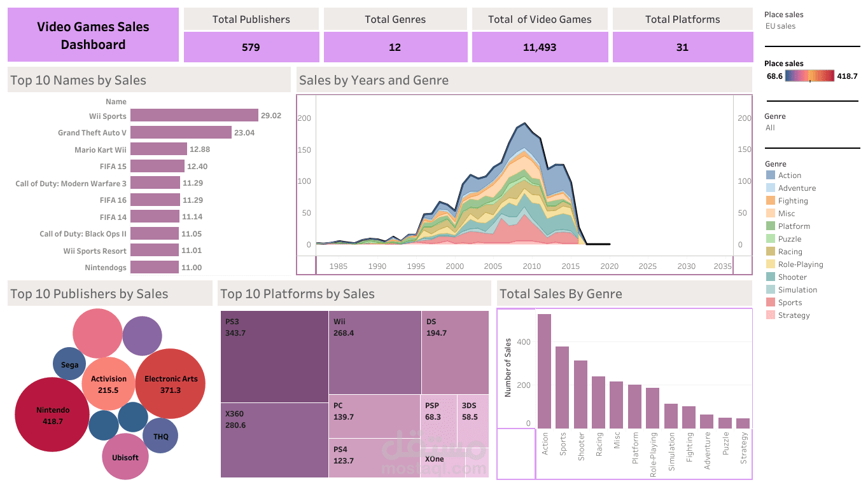Select the Role-Playing genre legend swatch

tap(770, 264)
